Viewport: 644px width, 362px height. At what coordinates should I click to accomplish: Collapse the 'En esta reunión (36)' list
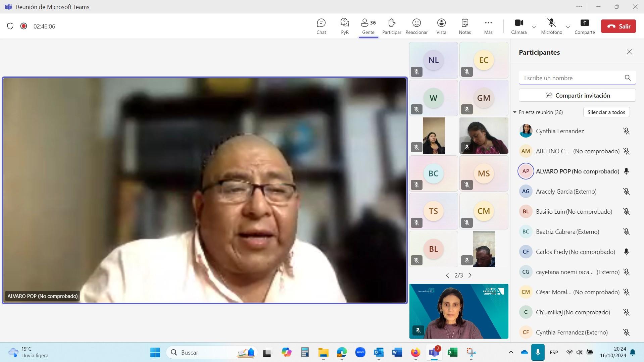click(515, 112)
